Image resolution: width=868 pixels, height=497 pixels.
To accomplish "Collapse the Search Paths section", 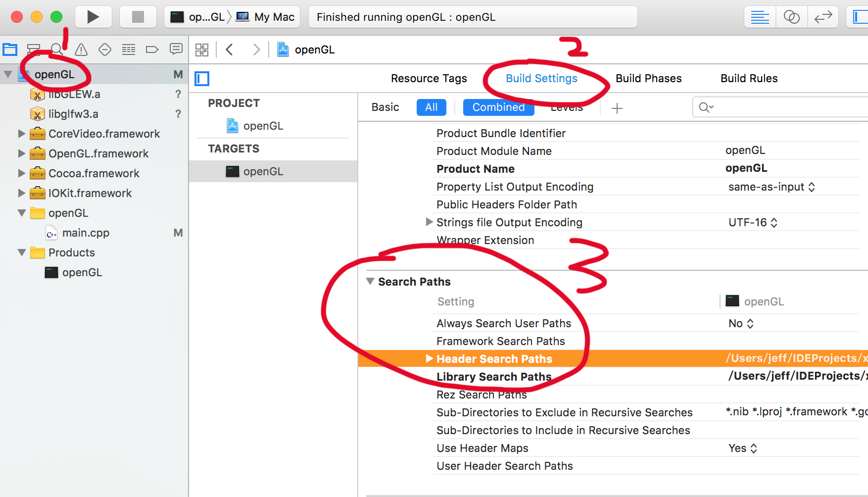I will click(370, 282).
